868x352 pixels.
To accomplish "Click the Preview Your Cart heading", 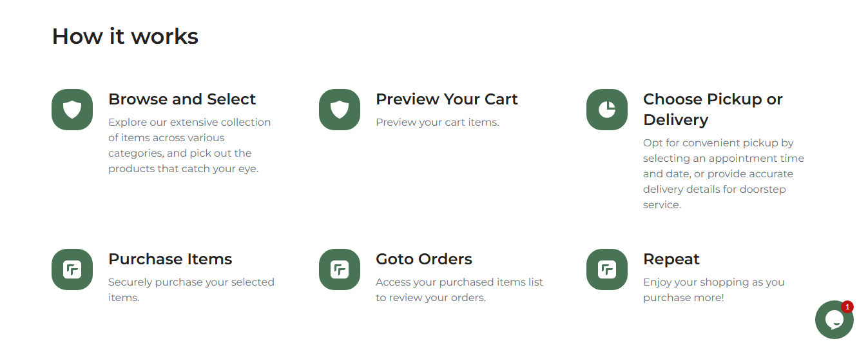I will click(447, 99).
